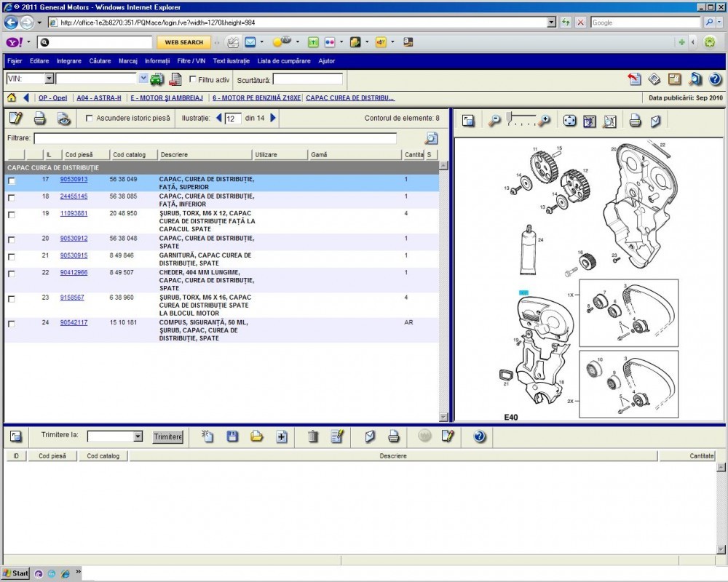Screen dimensions: 728x582
Task: Maximize the illustration pane icon
Action: tap(468, 121)
